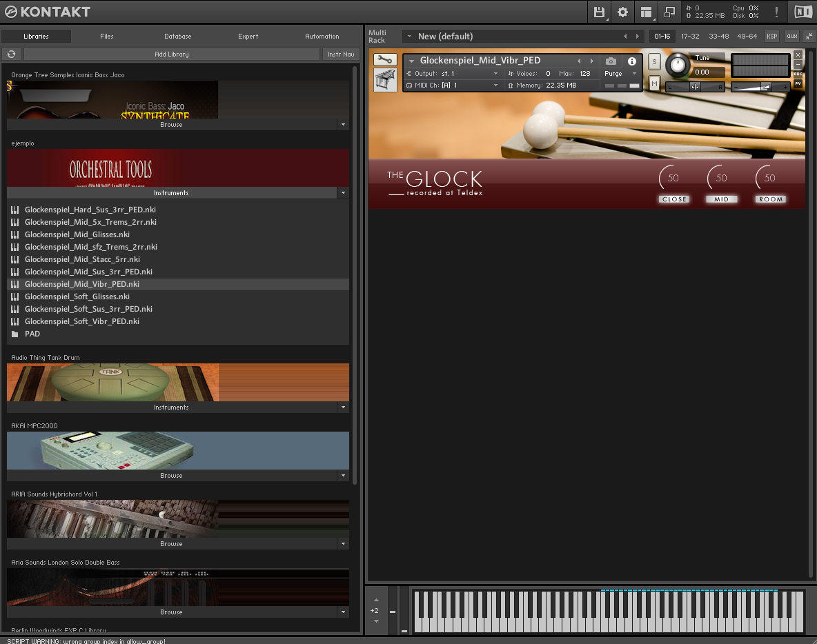Open the snapshot camera view
The image size is (817, 644).
[x=611, y=61]
